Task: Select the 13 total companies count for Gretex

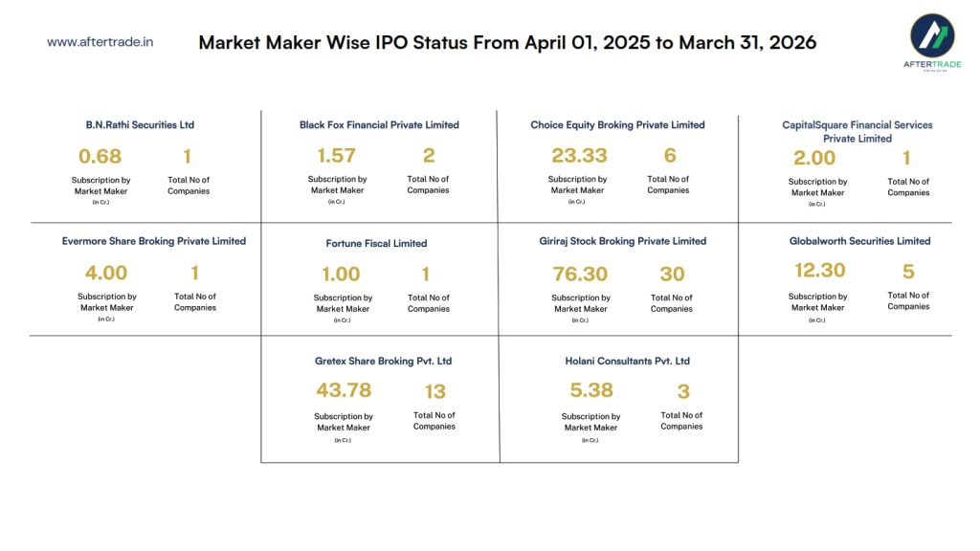Action: point(434,391)
